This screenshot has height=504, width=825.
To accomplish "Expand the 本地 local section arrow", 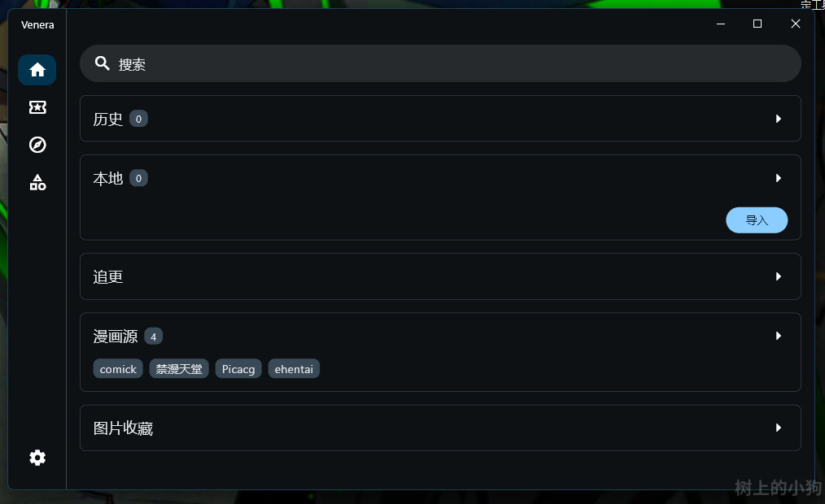I will (778, 178).
